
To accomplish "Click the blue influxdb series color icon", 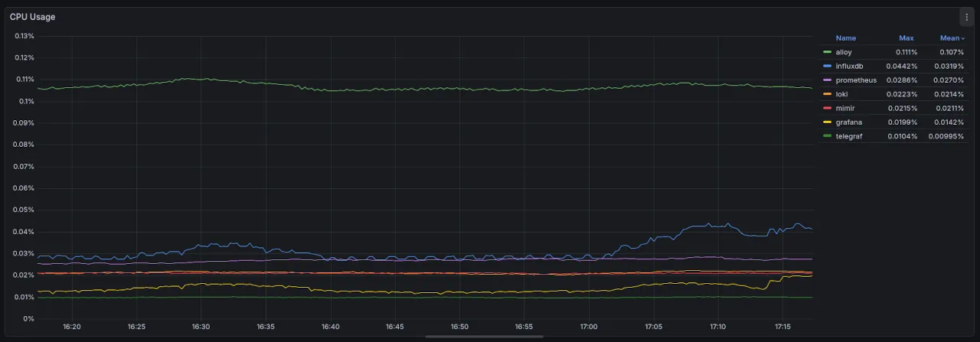I will (827, 67).
